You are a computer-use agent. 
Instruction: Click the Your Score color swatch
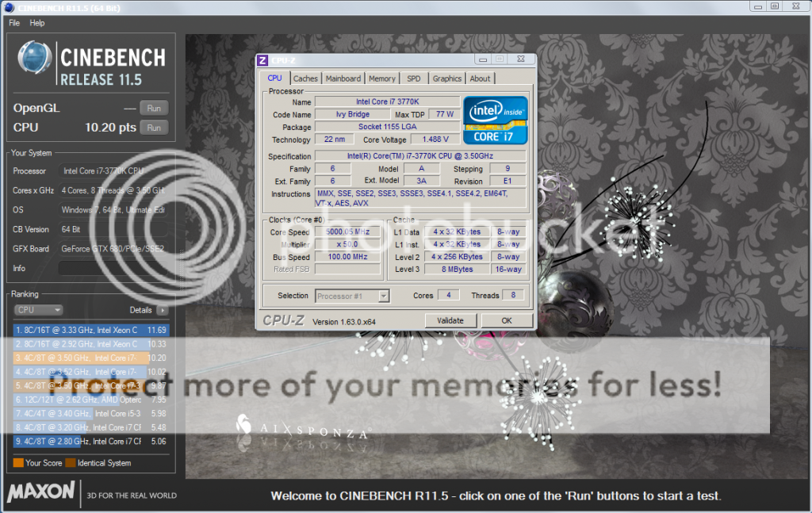pyautogui.click(x=17, y=462)
